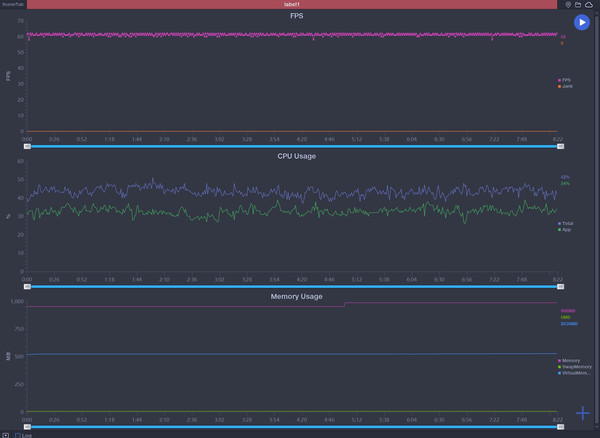Grab the Memory Usage range left handle
The image size is (600, 438).
pos(27,427)
